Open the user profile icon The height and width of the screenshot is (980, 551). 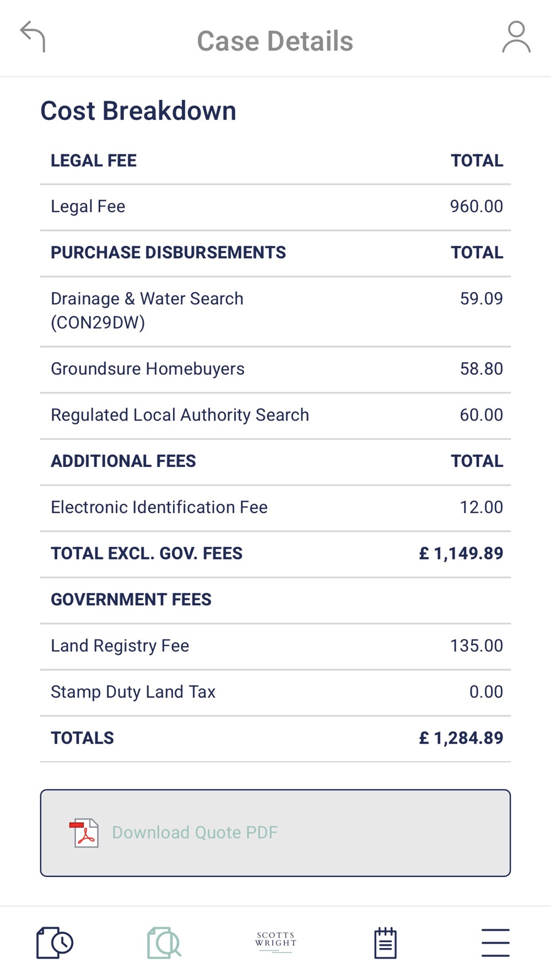[x=516, y=37]
